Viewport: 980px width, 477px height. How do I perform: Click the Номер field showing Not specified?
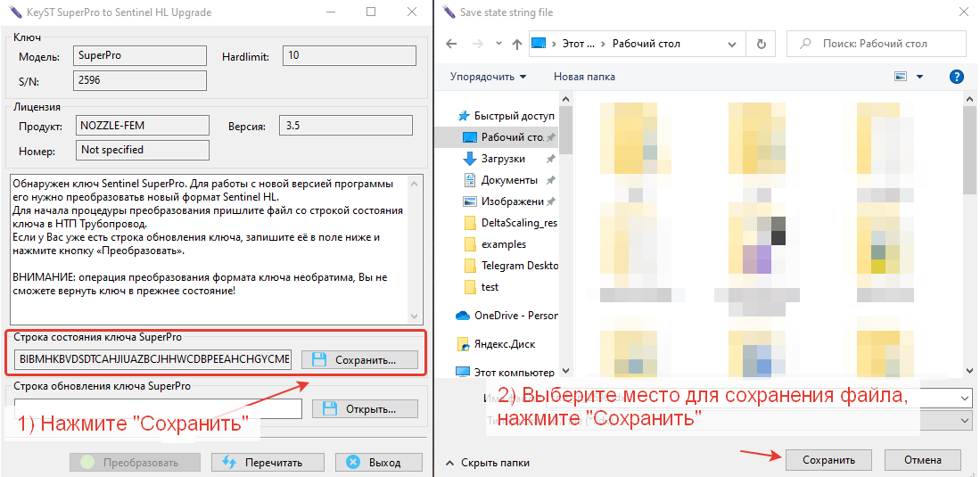143,150
